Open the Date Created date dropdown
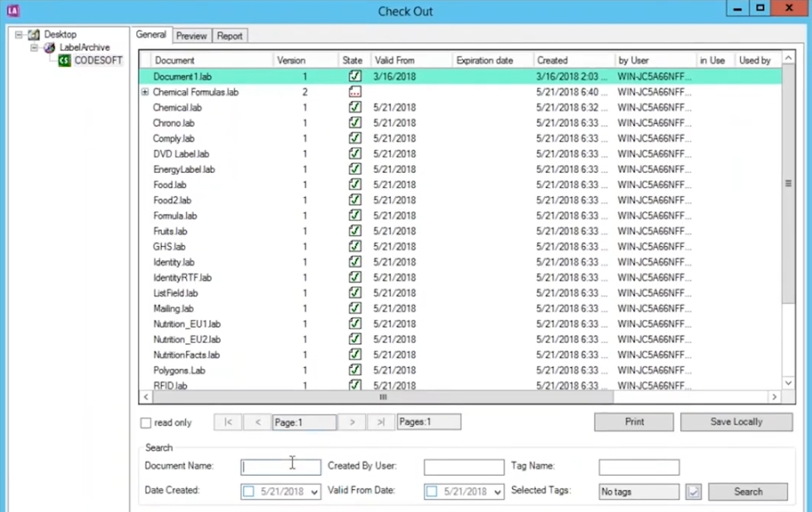Screen dimensions: 812x512 click(x=314, y=492)
